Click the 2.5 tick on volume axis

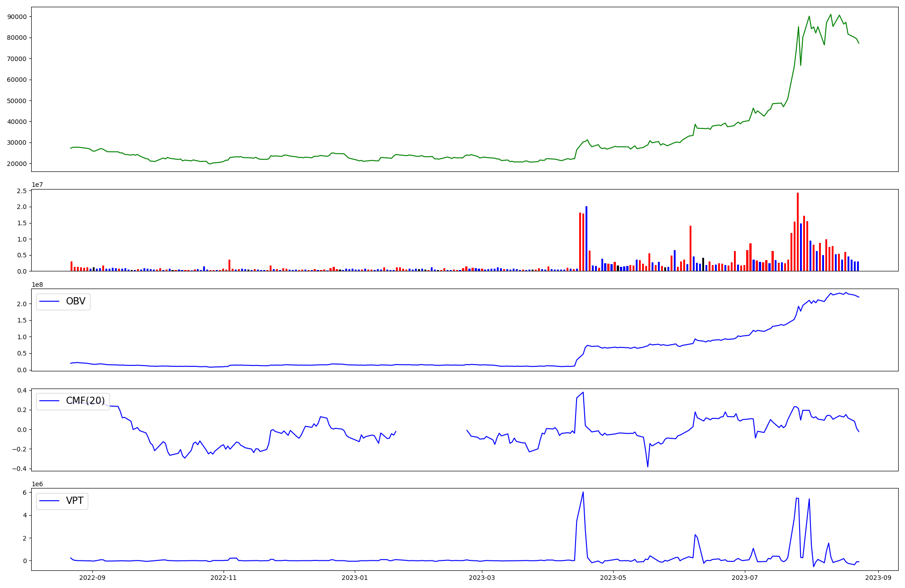[22, 191]
